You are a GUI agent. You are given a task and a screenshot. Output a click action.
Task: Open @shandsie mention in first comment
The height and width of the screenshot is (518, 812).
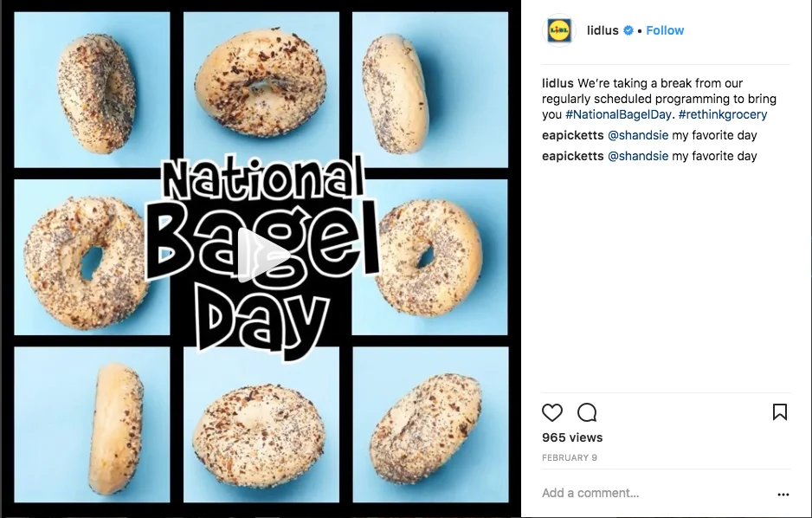[638, 135]
